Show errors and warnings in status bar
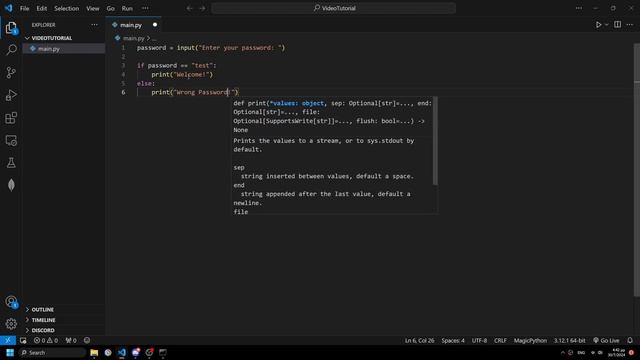The height and width of the screenshot is (360, 640). click(46, 340)
